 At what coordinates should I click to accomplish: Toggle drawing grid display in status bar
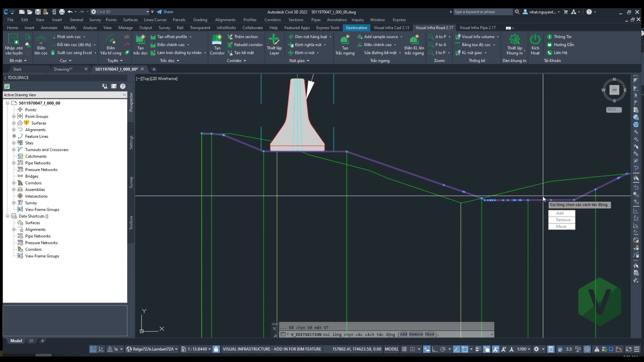[x=404, y=349]
